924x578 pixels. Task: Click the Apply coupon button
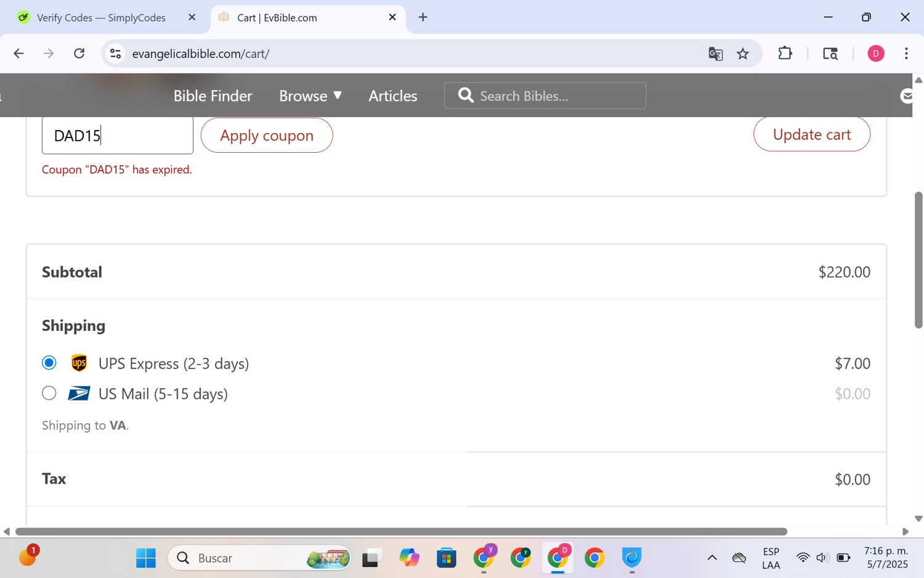[x=267, y=136]
